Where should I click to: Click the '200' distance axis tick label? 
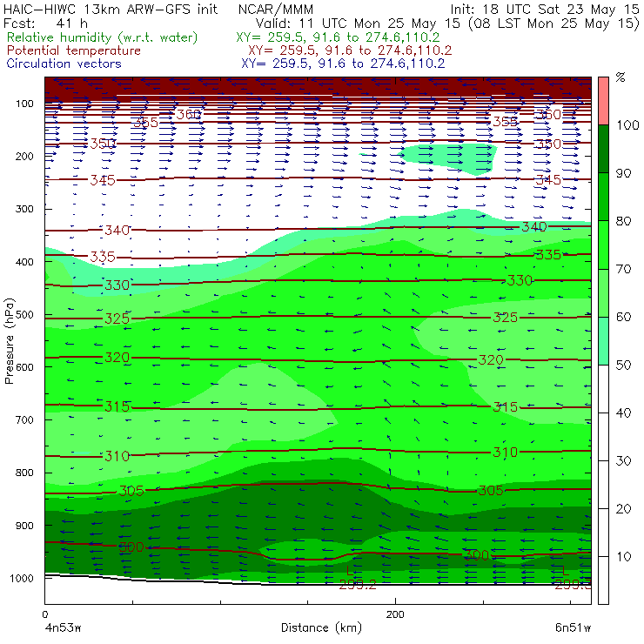395,614
